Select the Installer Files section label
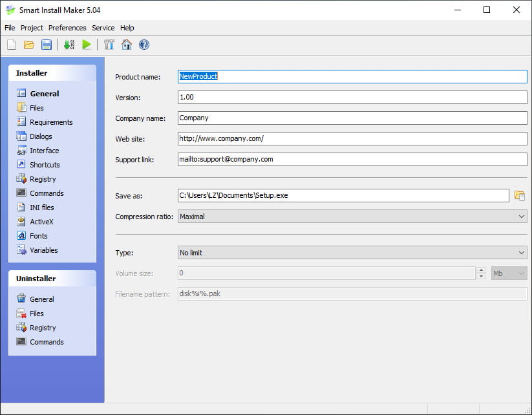532x415 pixels. [37, 108]
